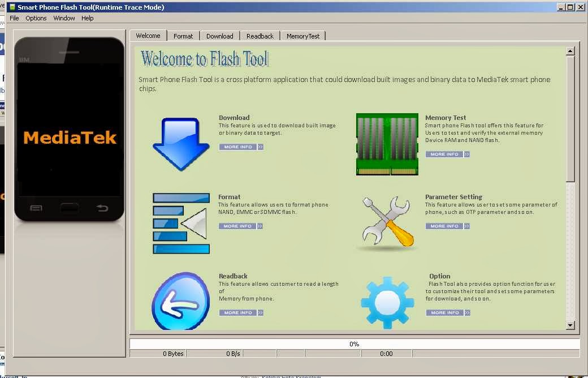
Task: Click MORE INFO under Download description
Action: coord(241,147)
